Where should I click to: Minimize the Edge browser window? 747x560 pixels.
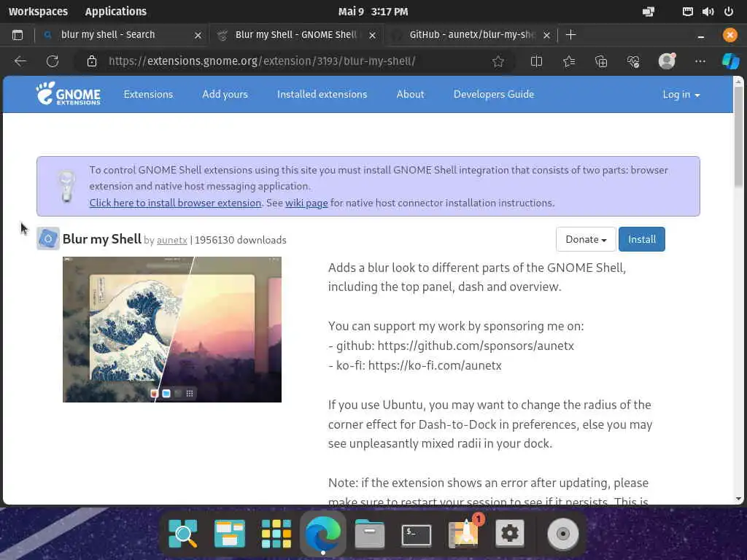pos(701,35)
